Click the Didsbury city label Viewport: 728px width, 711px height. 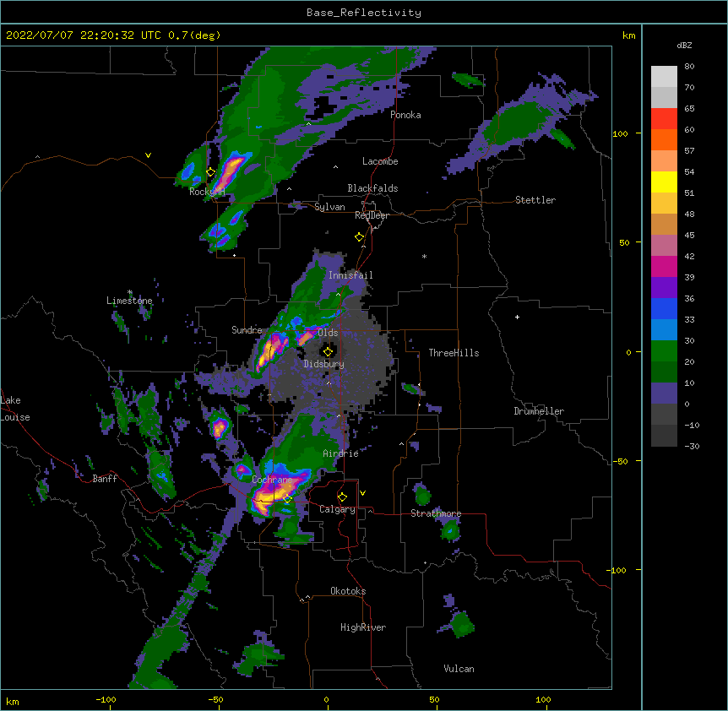[324, 364]
